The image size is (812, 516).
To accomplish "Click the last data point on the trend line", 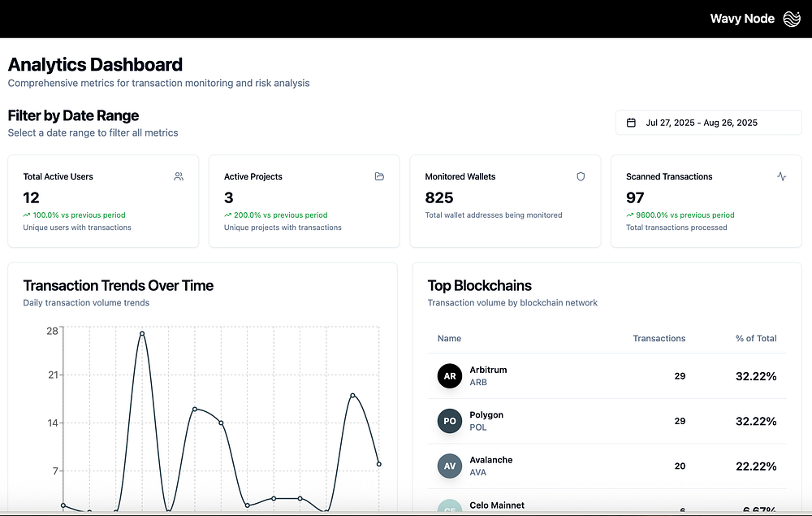I will (x=379, y=464).
